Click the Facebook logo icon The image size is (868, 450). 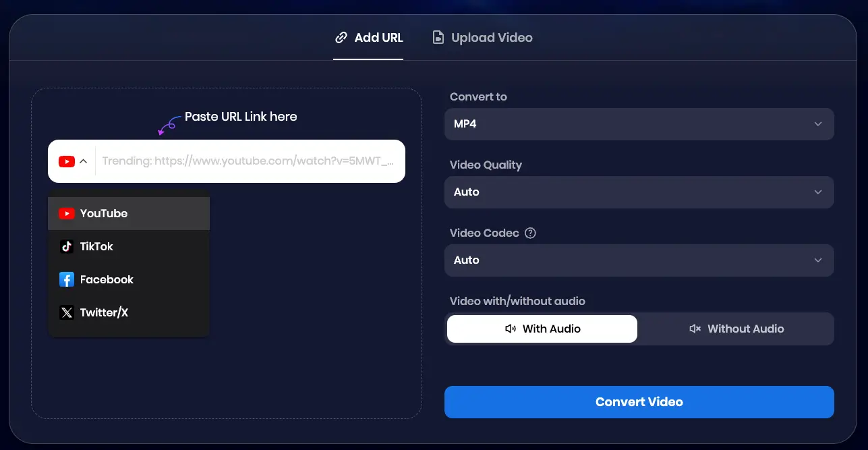66,280
